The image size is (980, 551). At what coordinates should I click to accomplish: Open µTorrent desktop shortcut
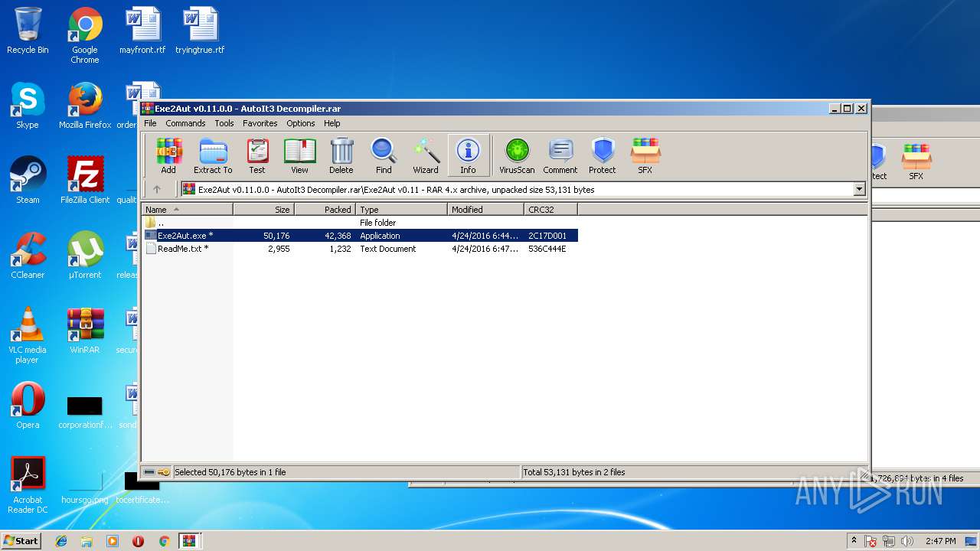coord(85,256)
